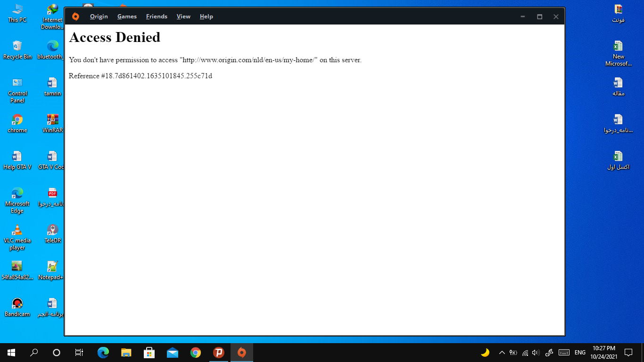Viewport: 644px width, 362px height.
Task: Select the Control Panel desktop icon
Action: tap(17, 90)
